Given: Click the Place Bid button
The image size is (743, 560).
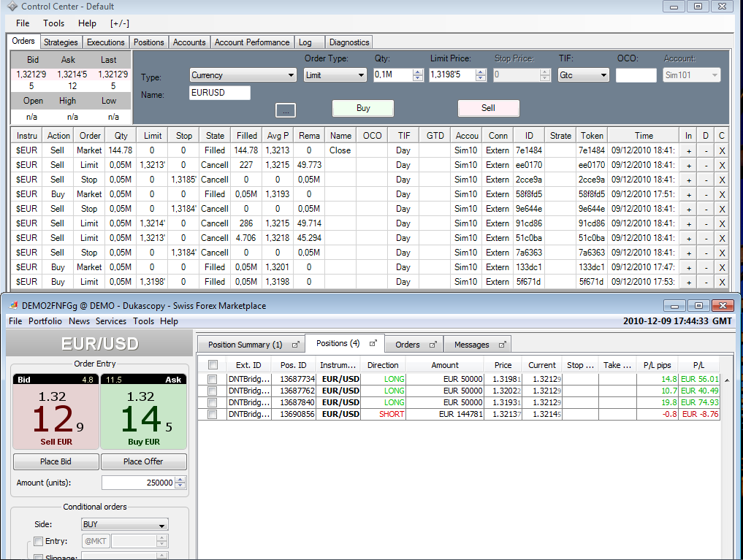Looking at the screenshot, I should [x=56, y=461].
